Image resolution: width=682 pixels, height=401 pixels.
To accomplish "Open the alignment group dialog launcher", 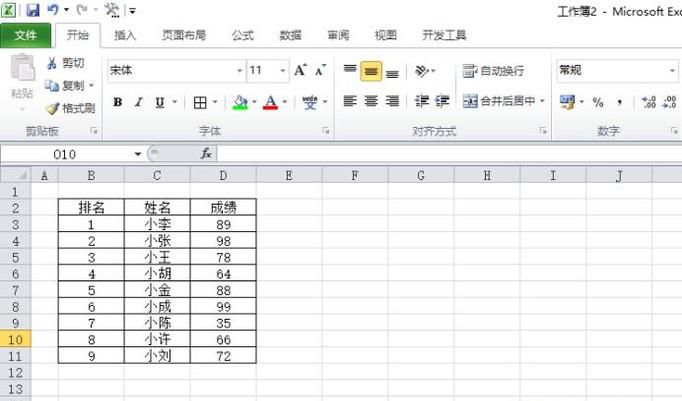I will (543, 131).
